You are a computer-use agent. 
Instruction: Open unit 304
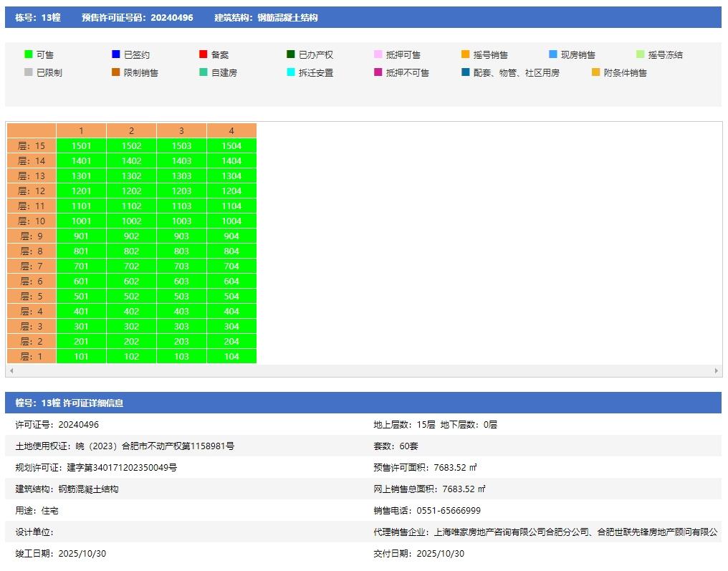(231, 327)
